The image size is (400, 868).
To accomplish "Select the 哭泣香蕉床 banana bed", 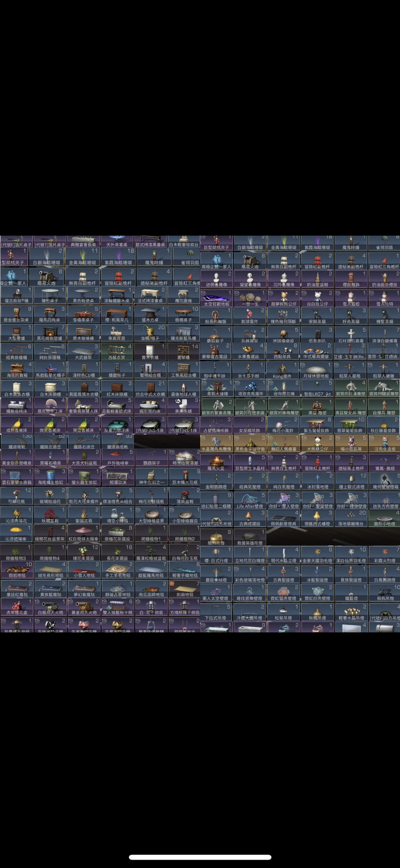I will pos(83,426).
